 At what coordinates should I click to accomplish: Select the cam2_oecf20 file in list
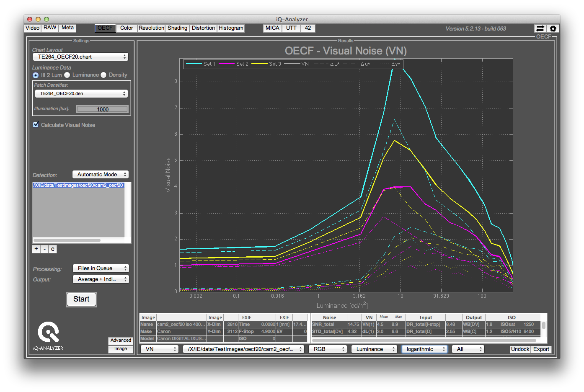click(79, 185)
